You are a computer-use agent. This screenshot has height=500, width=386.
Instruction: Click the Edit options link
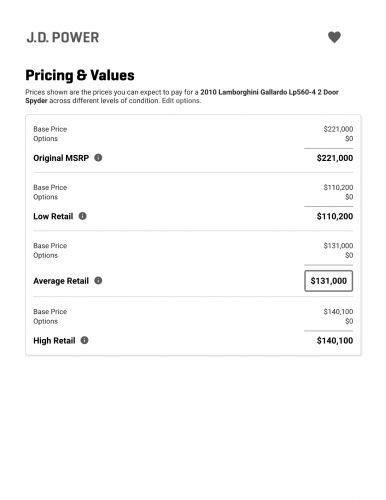point(181,101)
